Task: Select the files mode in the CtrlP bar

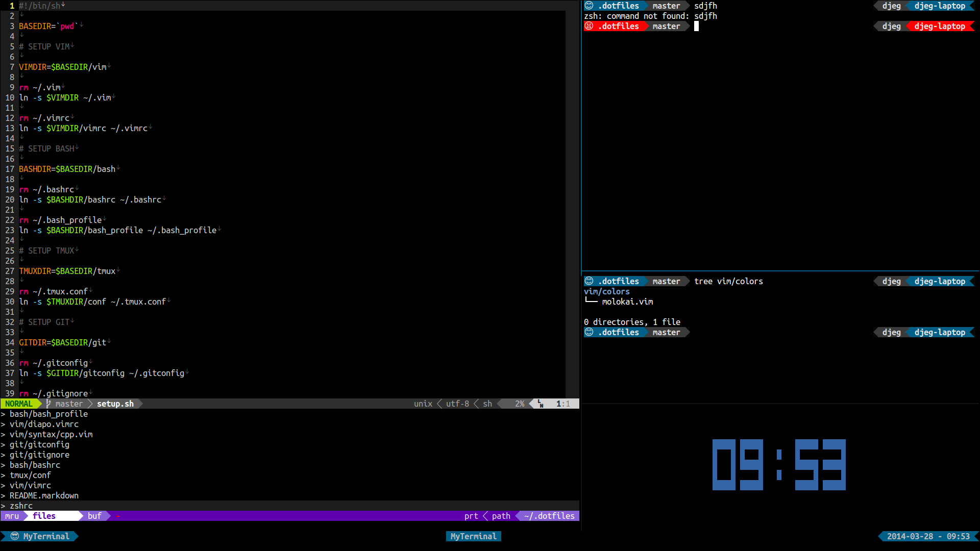Action: (44, 516)
